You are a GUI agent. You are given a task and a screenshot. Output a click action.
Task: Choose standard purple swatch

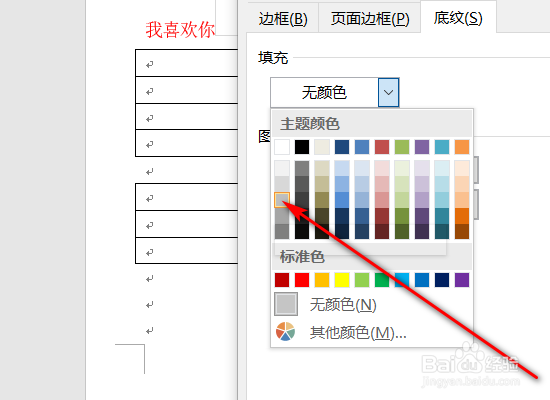tap(462, 280)
